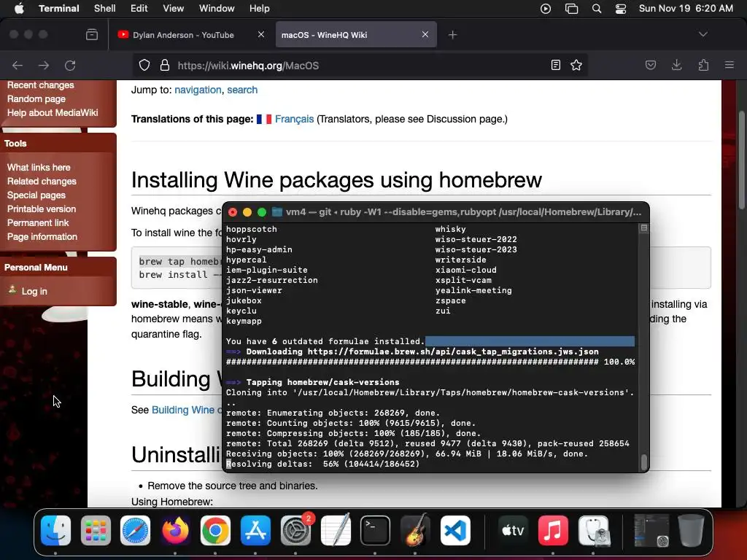Click the Stage Manager windows icon in menu bar
The height and width of the screenshot is (560, 747).
571,9
